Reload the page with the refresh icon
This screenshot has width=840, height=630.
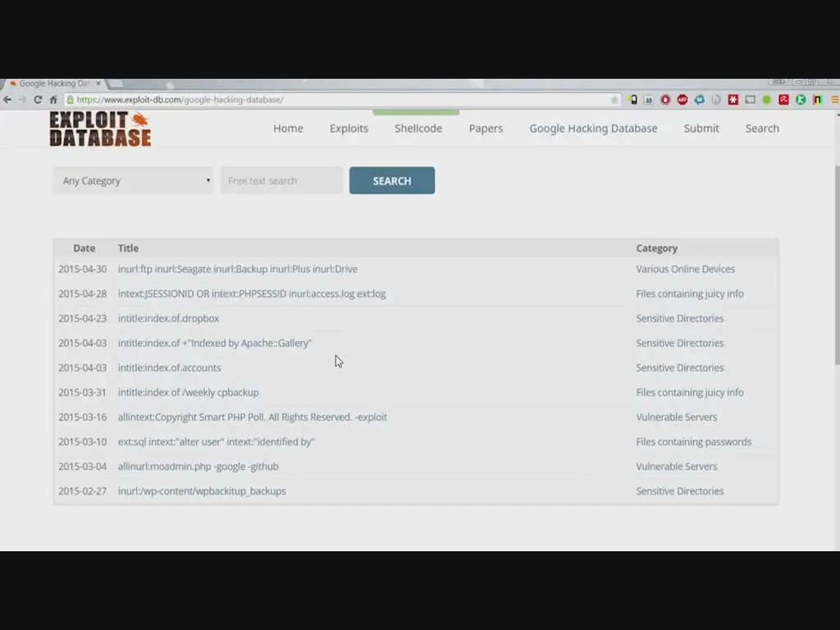coord(38,99)
